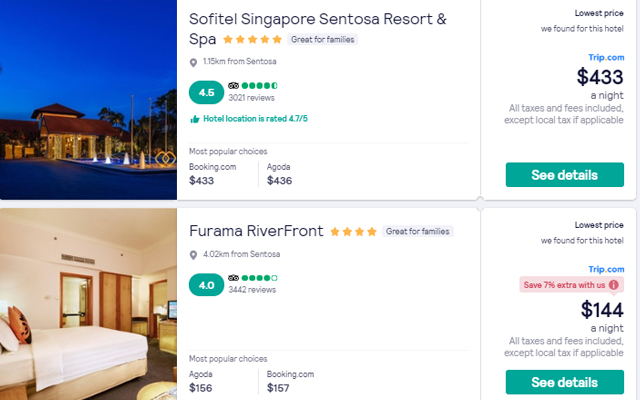Click the thumbs-up hotel location rating icon
Screen dimensions: 640x400
[x=194, y=119]
